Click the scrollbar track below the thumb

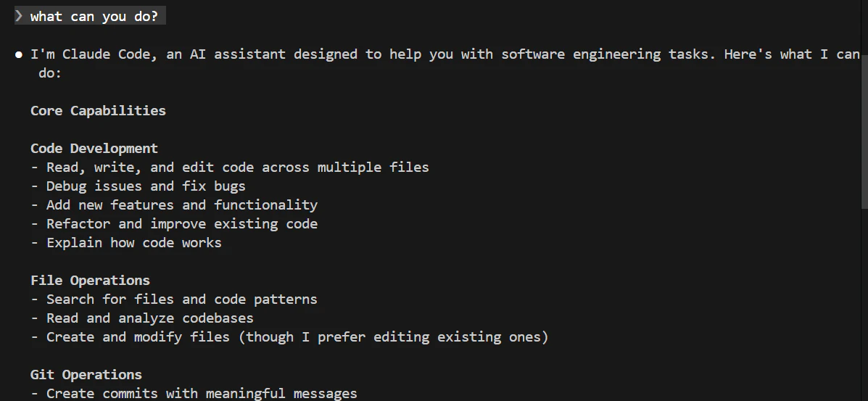pos(864,305)
